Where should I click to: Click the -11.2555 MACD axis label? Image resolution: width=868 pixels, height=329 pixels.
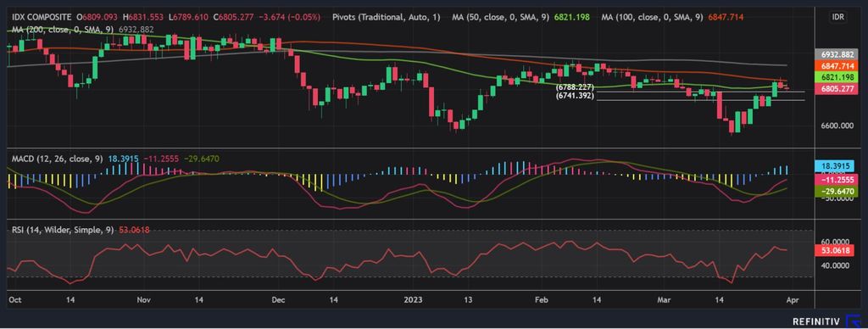coord(836,180)
